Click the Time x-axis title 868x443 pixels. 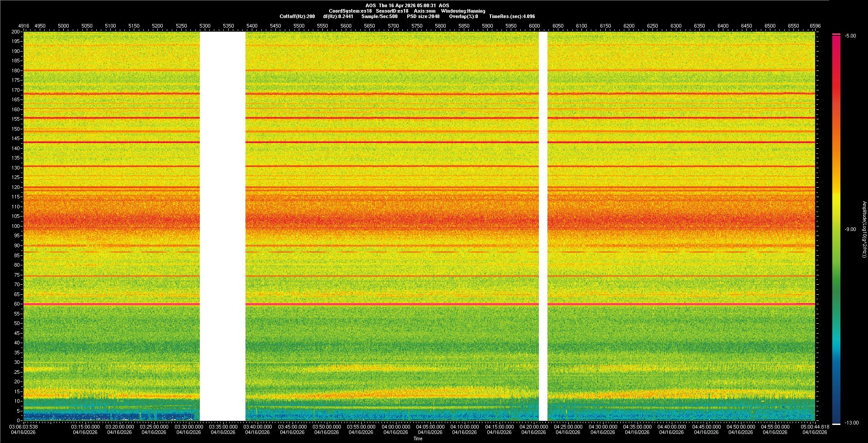[418, 438]
